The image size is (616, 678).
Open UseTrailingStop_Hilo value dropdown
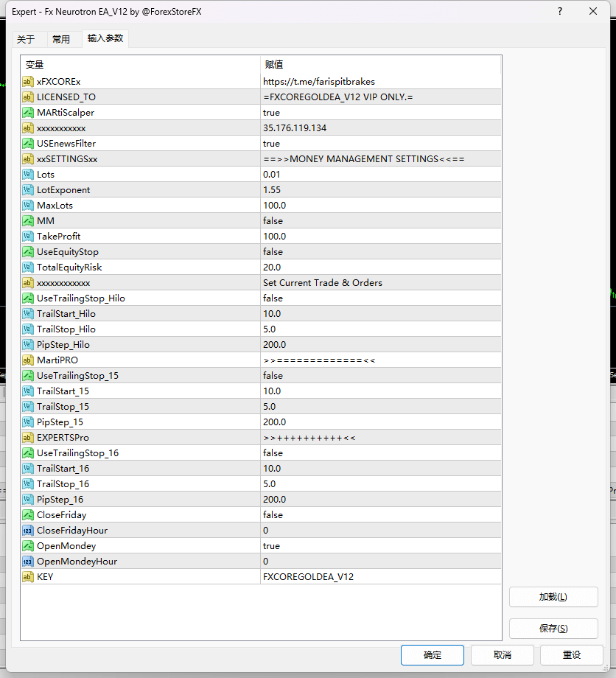point(273,298)
